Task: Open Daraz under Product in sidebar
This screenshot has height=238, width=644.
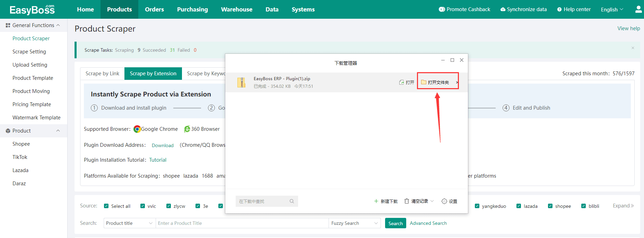Action: [x=19, y=184]
